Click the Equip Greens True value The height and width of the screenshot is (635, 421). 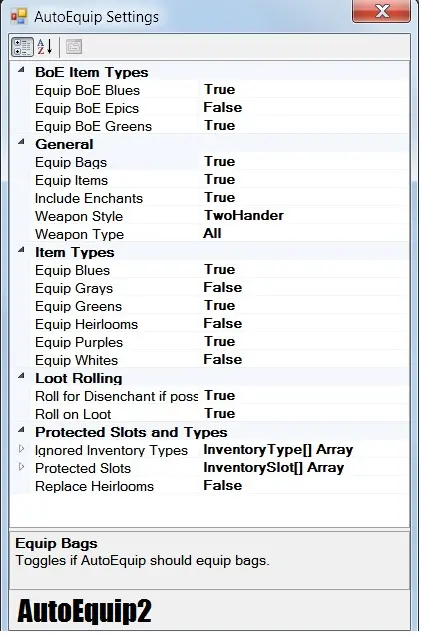click(219, 306)
